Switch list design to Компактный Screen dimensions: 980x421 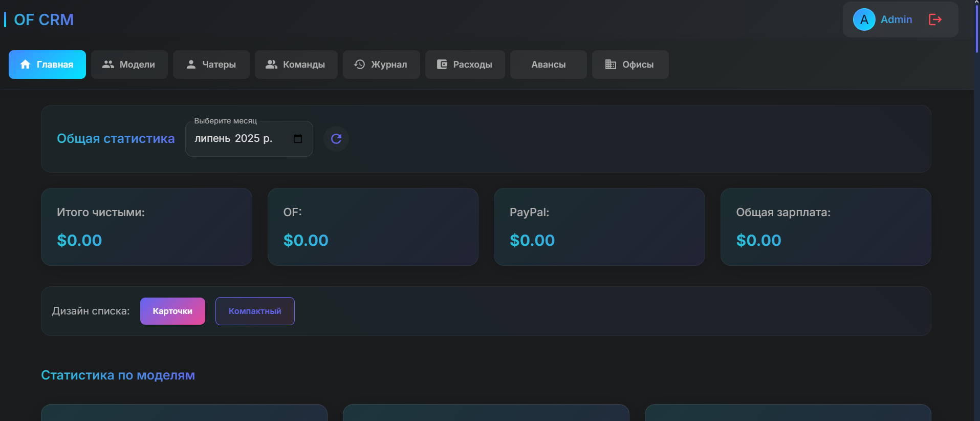[255, 311]
